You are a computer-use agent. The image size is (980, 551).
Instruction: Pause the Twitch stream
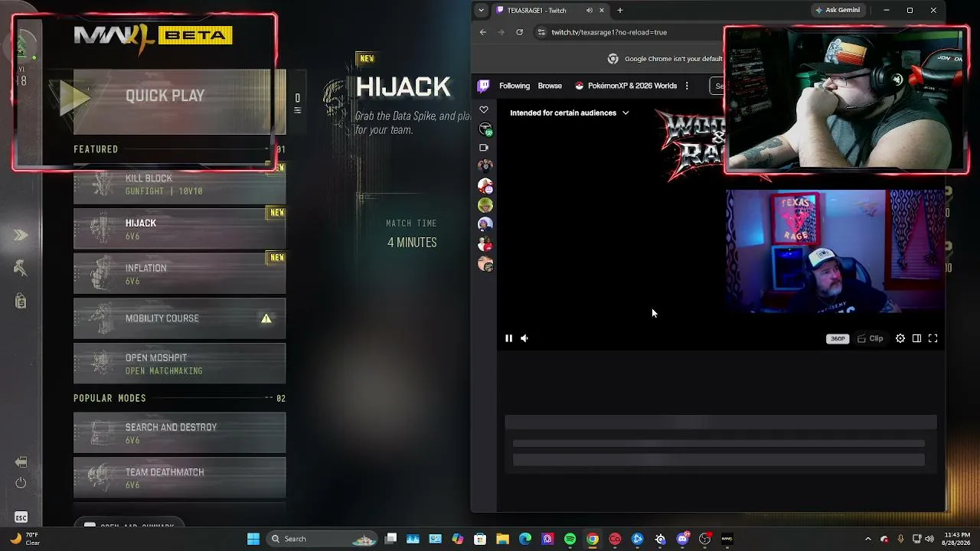[x=508, y=338]
